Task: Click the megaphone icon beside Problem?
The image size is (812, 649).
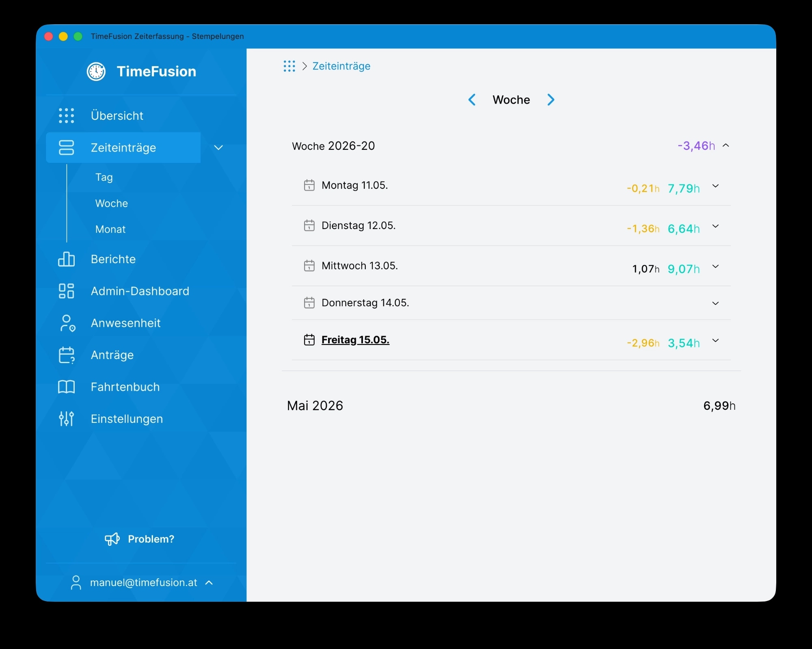Action: [x=112, y=539]
